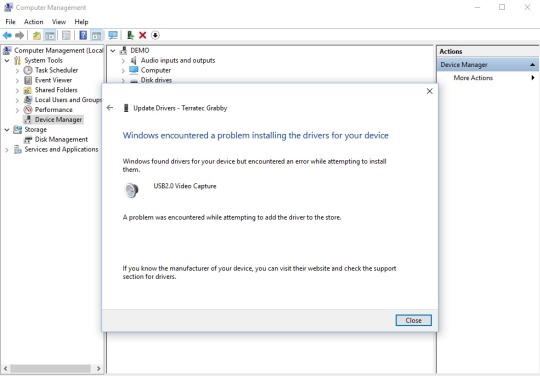This screenshot has height=376, width=540.
Task: Select Computer Management (Local) root label
Action: pyautogui.click(x=59, y=51)
